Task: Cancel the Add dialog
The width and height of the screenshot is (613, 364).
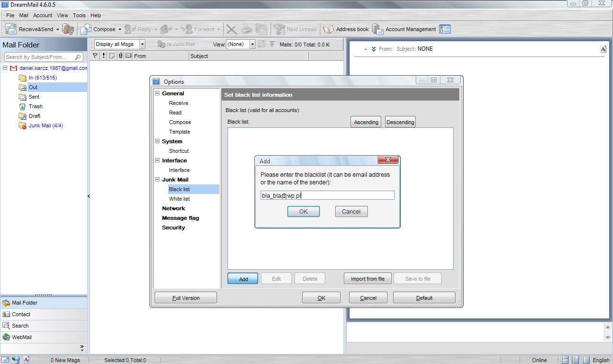Action: (x=351, y=211)
